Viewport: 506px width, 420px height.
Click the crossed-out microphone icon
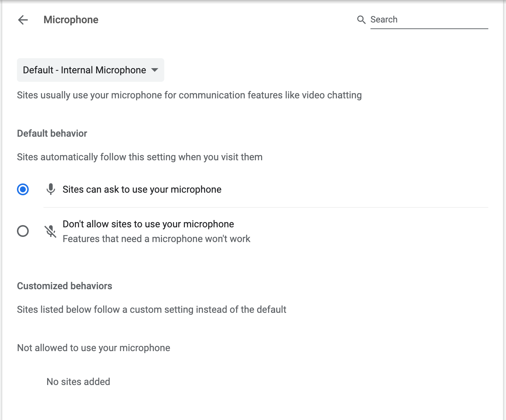coord(51,231)
